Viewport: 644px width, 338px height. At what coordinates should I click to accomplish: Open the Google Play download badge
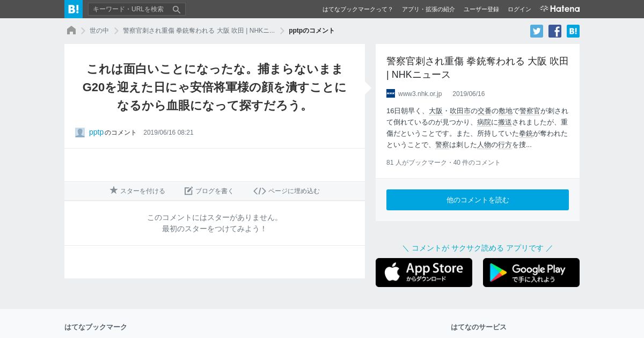tap(531, 273)
